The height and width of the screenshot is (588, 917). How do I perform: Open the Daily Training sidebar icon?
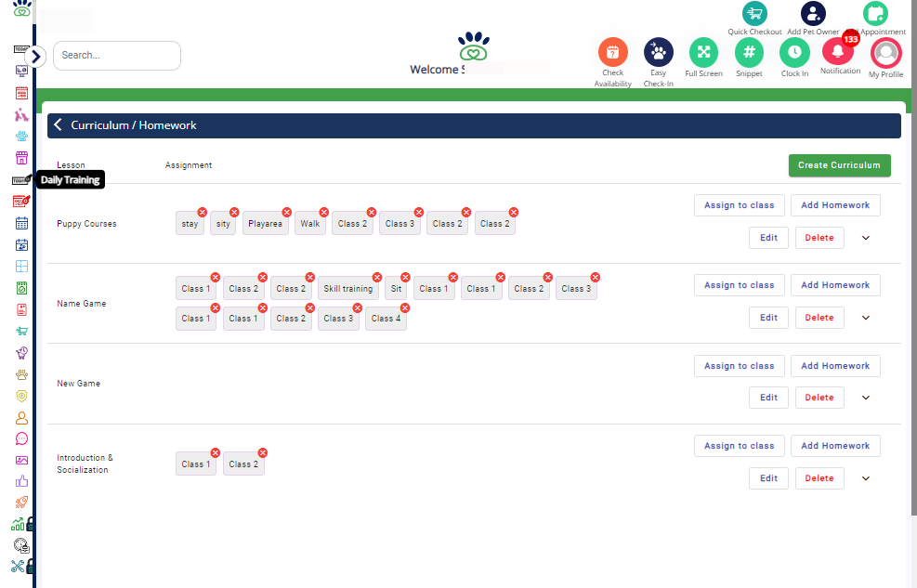point(21,180)
